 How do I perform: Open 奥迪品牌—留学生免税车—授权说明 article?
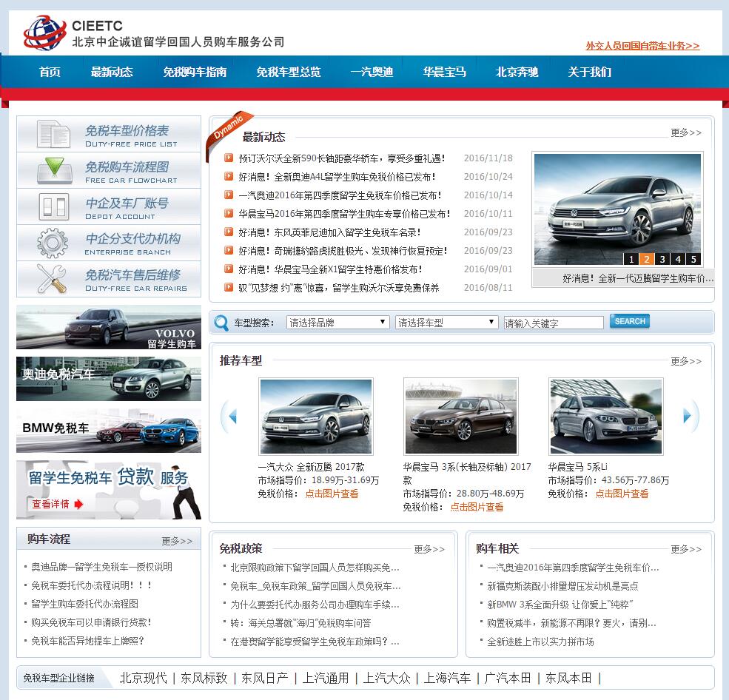[102, 567]
